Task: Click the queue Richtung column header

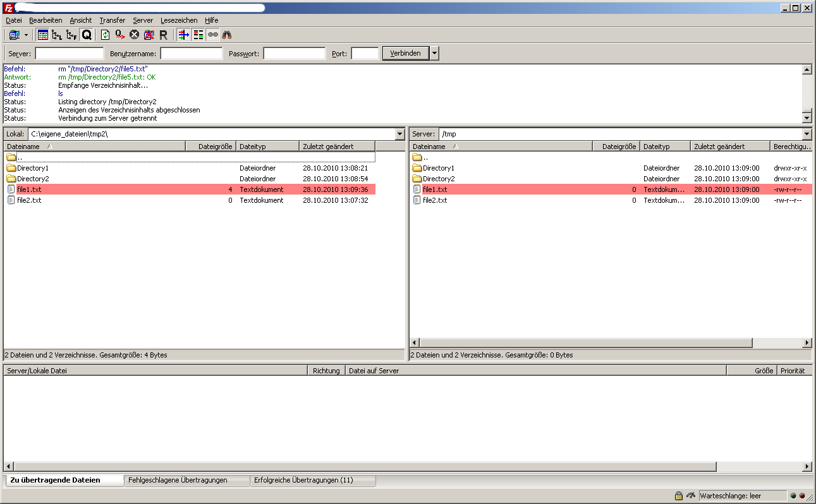Action: [x=326, y=371]
